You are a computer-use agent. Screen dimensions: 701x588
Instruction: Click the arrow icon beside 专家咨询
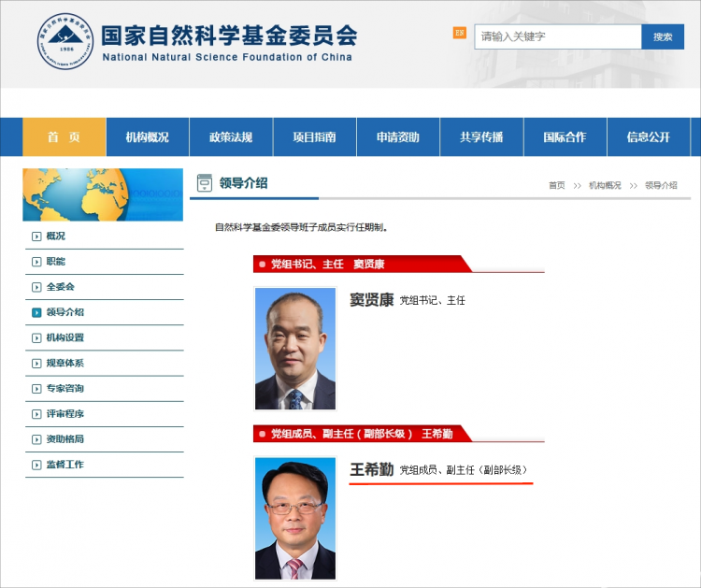(36, 389)
